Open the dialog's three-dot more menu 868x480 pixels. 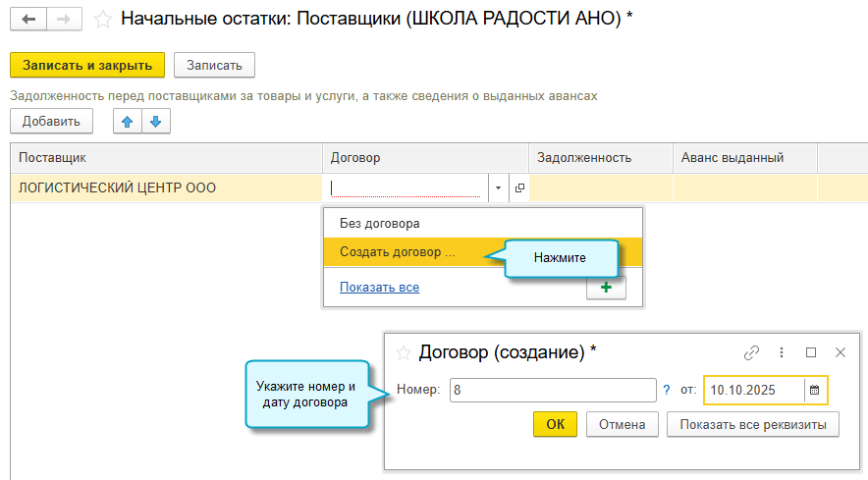[782, 352]
